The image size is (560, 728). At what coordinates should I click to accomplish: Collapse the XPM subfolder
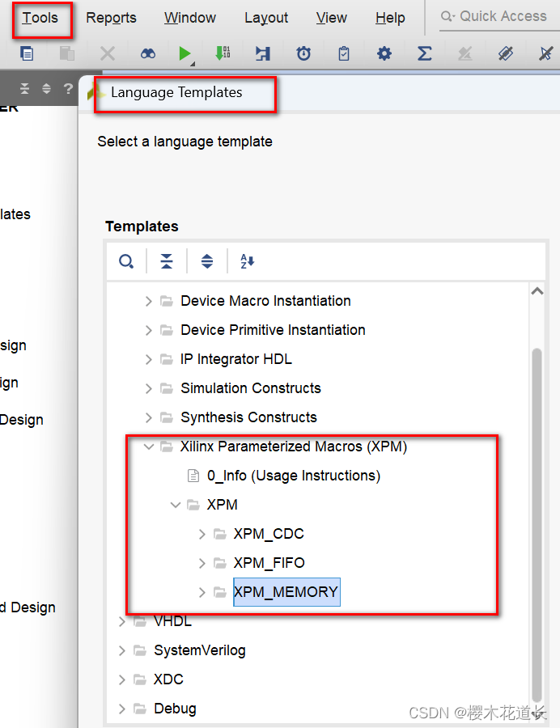pyautogui.click(x=175, y=505)
